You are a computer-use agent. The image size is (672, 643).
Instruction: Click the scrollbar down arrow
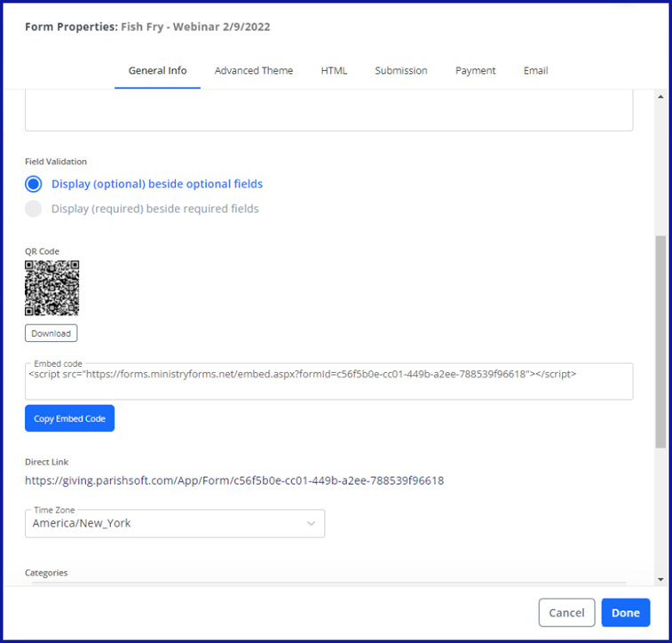(660, 579)
